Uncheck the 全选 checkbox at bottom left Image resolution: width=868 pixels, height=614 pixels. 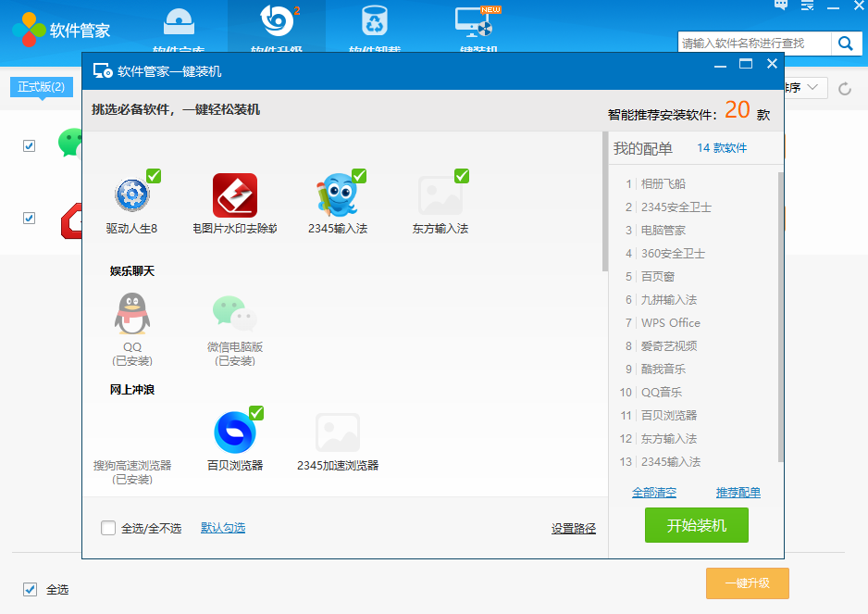click(30, 589)
